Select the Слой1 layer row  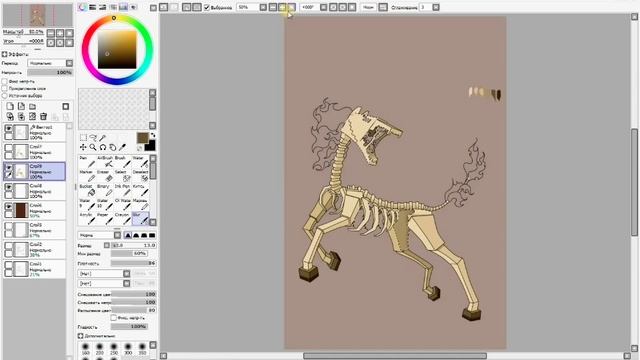click(34, 269)
